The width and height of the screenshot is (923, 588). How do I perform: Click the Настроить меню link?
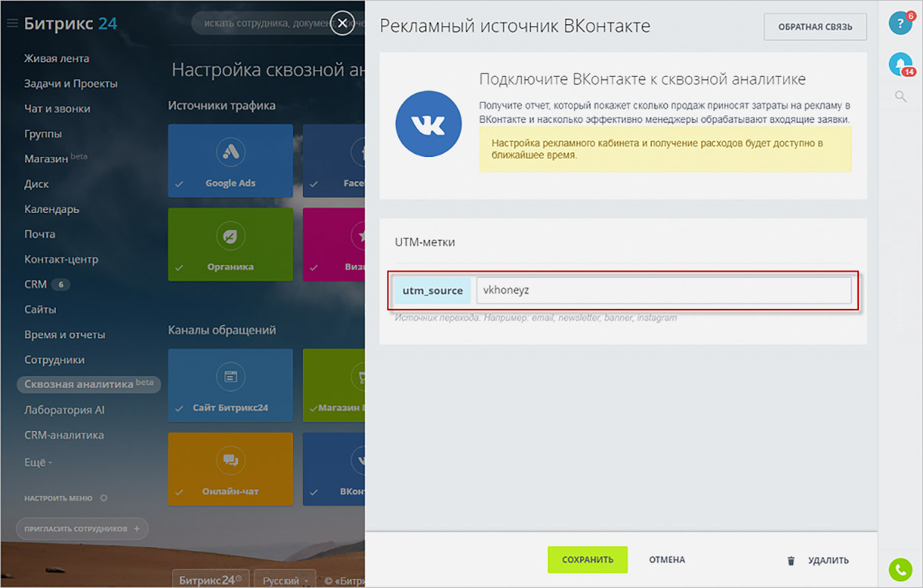[x=58, y=498]
